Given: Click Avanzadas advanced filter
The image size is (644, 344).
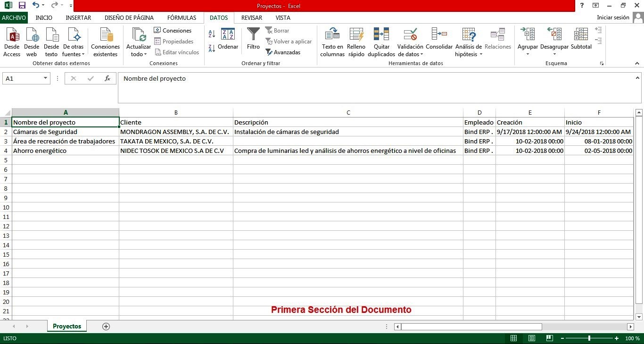Looking at the screenshot, I should click(283, 52).
